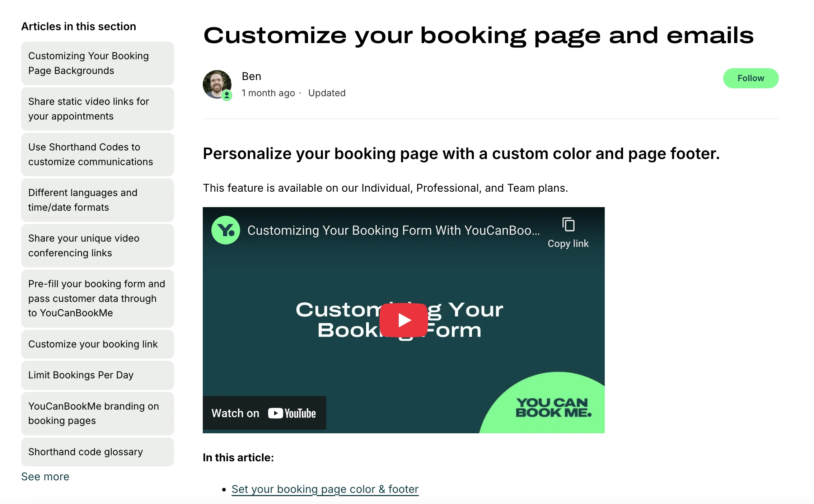Open 'Shorthand code glossary' article
This screenshot has height=504, width=814.
(98, 452)
